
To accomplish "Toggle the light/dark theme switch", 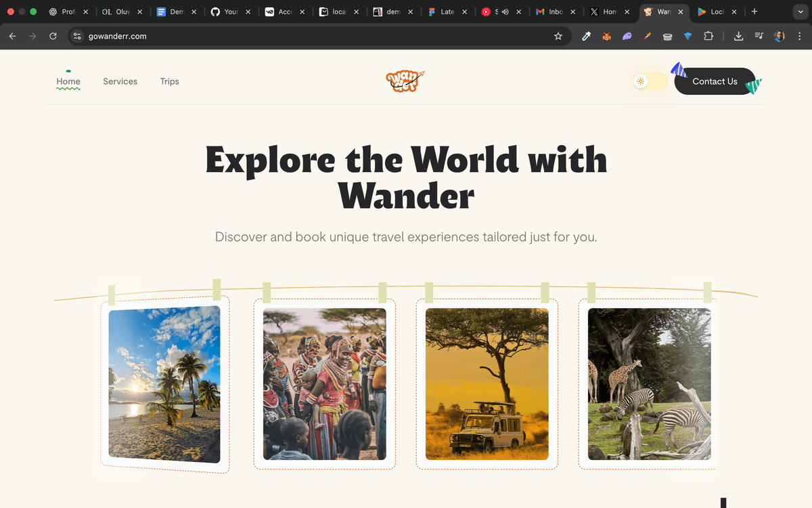I will (x=650, y=82).
